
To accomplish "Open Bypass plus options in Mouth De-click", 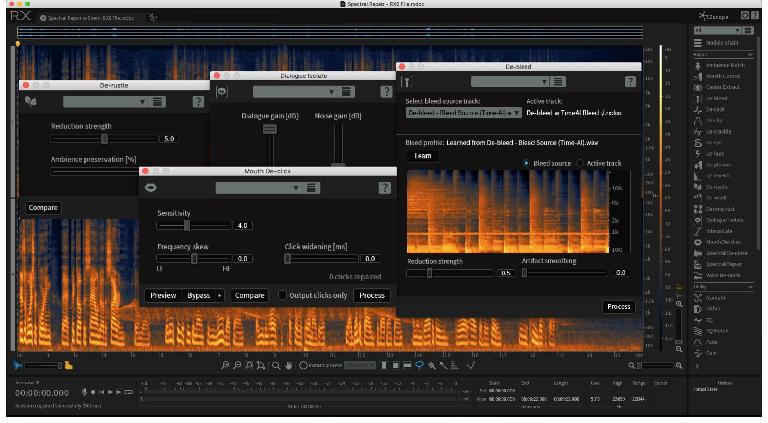I will click(x=219, y=295).
